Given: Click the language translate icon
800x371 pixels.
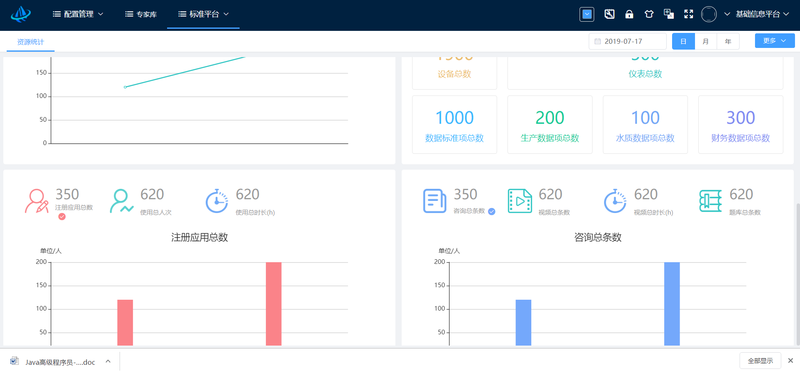Looking at the screenshot, I should click(x=668, y=14).
